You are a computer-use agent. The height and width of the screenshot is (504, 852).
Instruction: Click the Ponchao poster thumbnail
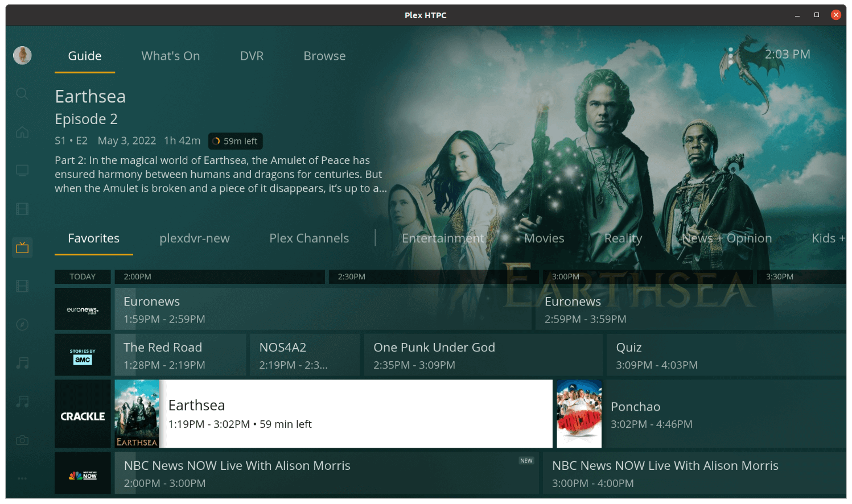(x=579, y=414)
